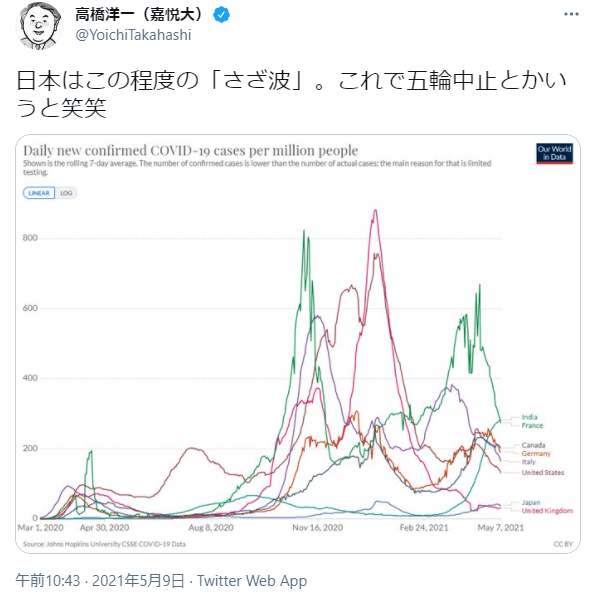Click the Our World in Data logo
This screenshot has height=597, width=596.
(554, 153)
